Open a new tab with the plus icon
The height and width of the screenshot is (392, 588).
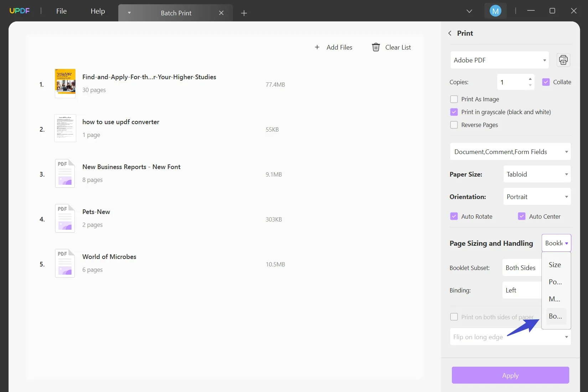click(244, 13)
